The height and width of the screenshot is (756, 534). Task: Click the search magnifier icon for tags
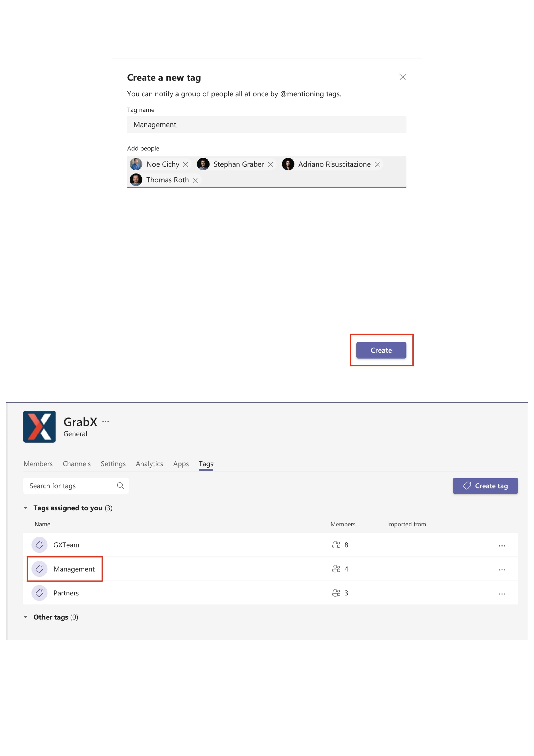point(120,486)
